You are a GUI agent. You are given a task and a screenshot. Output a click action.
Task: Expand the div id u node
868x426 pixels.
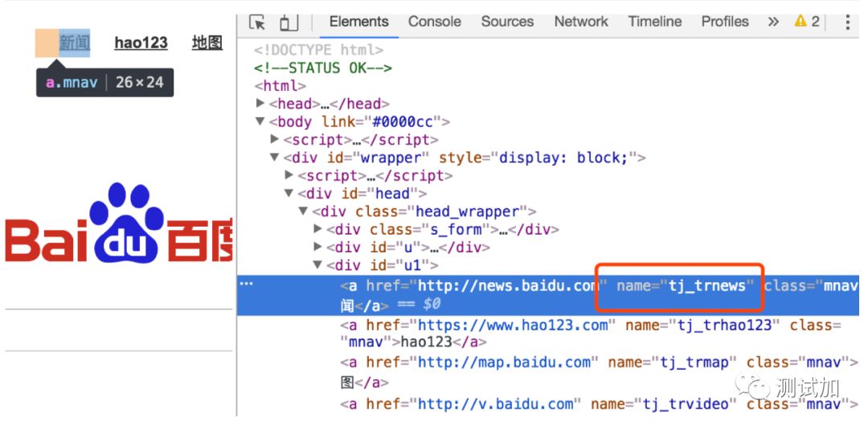coord(317,247)
